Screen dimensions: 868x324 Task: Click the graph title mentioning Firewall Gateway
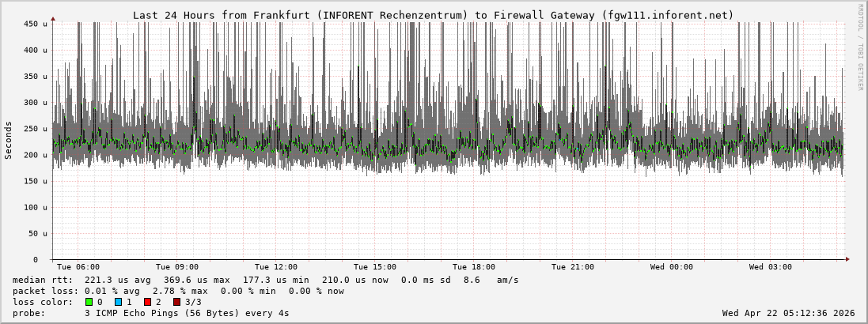click(433, 15)
